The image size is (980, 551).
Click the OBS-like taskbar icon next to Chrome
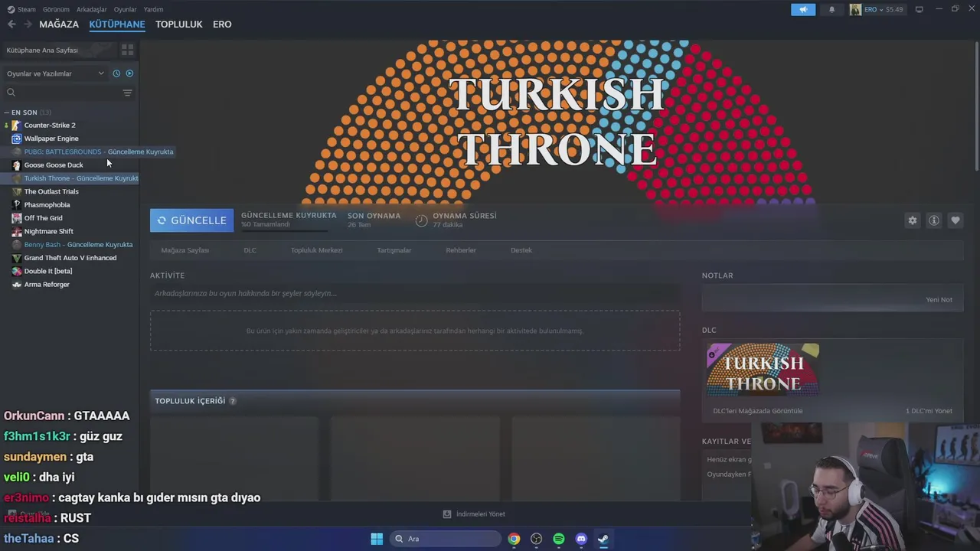pyautogui.click(x=536, y=539)
